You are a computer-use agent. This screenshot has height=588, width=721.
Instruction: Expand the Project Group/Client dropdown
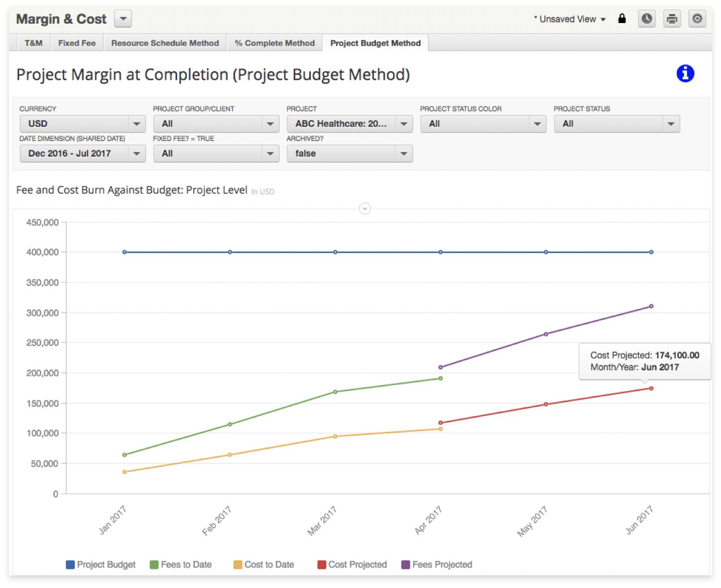(216, 124)
